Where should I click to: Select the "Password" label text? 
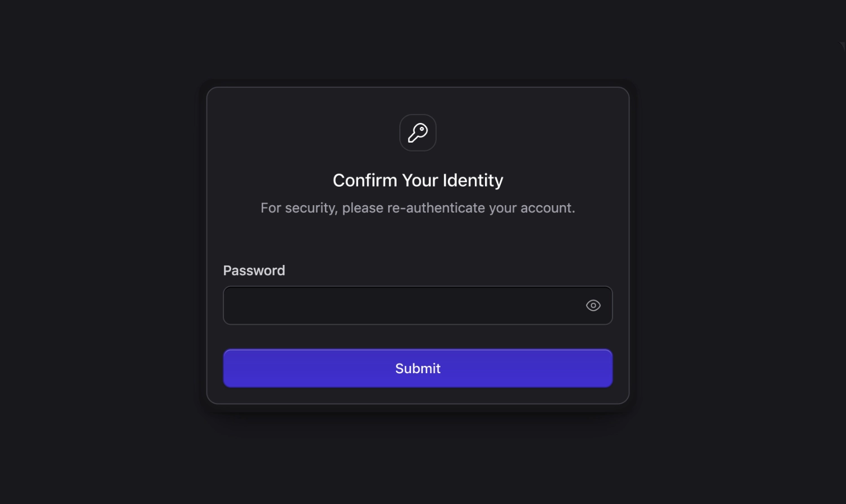(x=254, y=271)
